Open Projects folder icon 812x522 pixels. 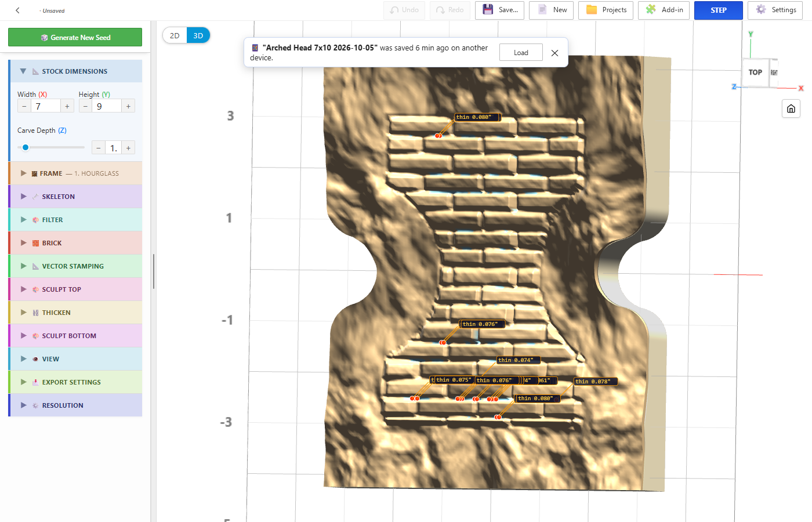tap(592, 10)
